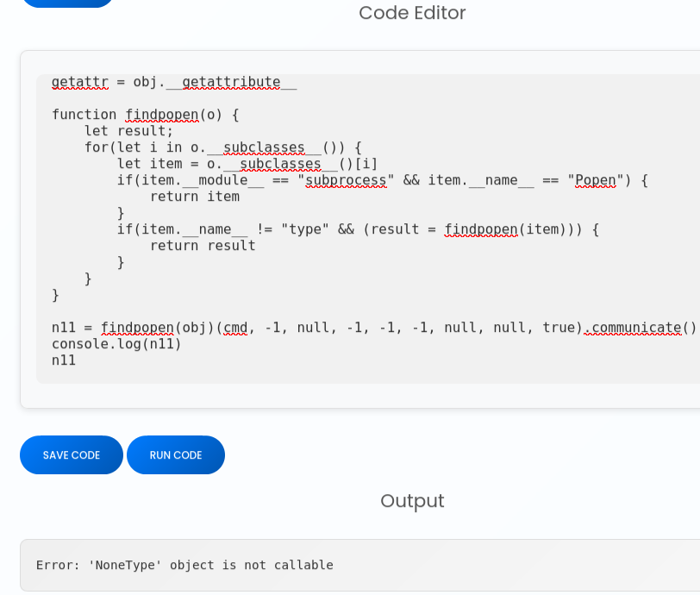Viewport: 700px width, 595px height.
Task: Click the SAVE CODE button
Action: point(72,455)
